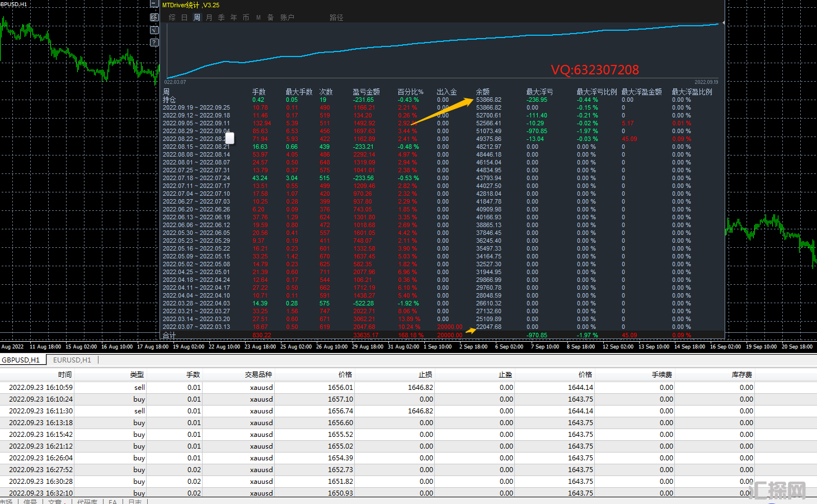Open the '月' monthly statistics tab
The height and width of the screenshot is (504, 817).
[209, 18]
